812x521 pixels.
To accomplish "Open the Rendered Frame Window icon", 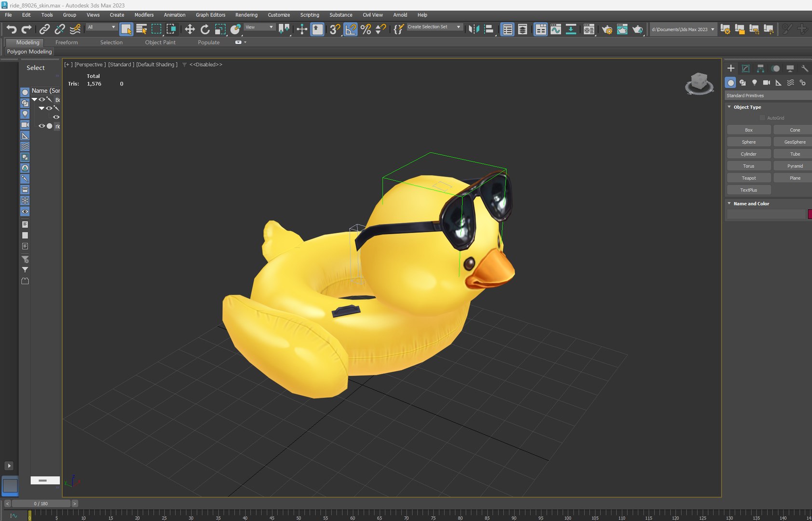I will 622,29.
